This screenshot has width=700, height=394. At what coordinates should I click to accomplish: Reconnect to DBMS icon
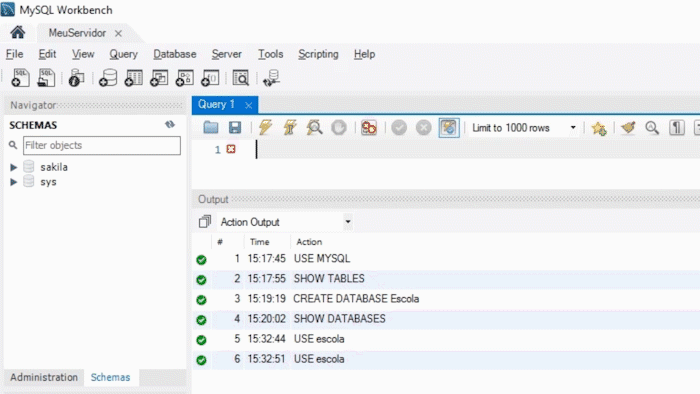click(x=271, y=78)
